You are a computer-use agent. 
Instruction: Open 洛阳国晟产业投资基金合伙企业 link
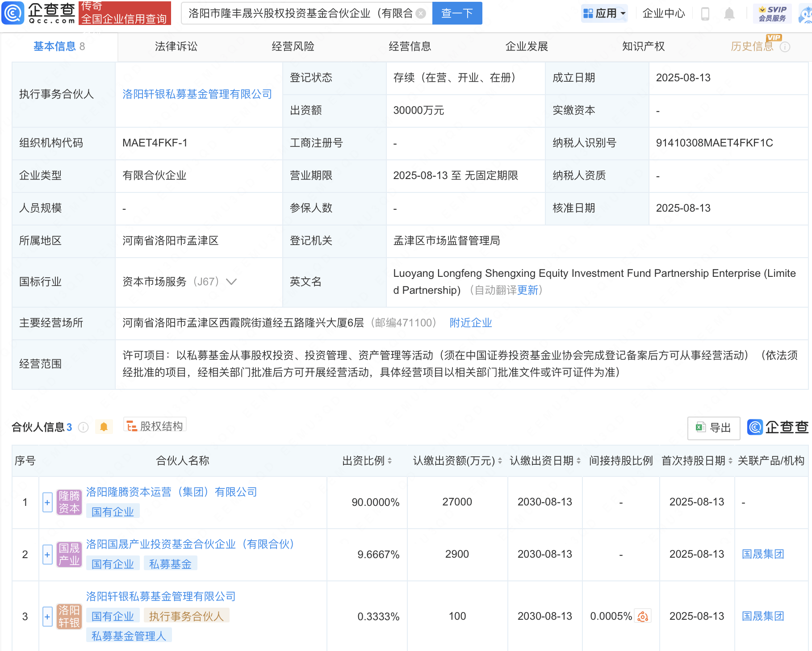190,544
